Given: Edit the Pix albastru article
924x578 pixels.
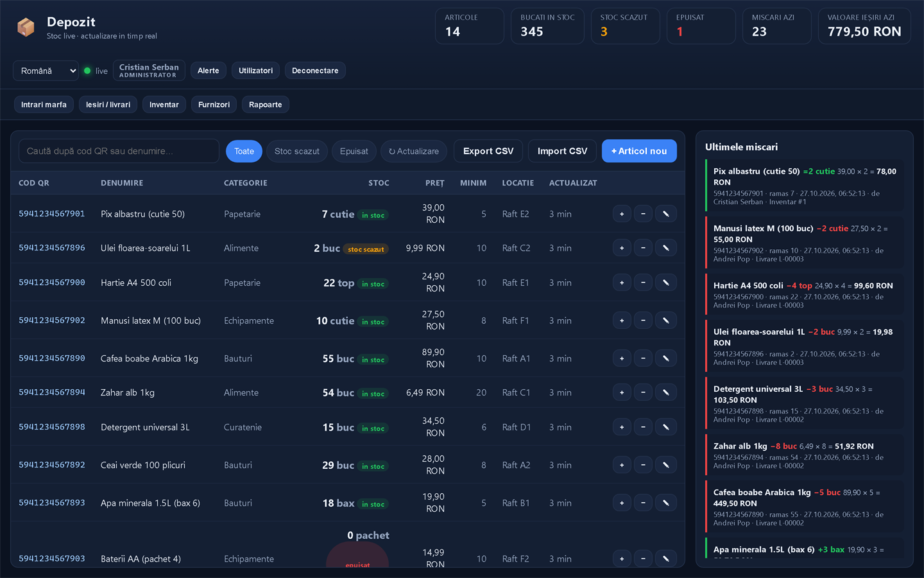Looking at the screenshot, I should click(666, 214).
